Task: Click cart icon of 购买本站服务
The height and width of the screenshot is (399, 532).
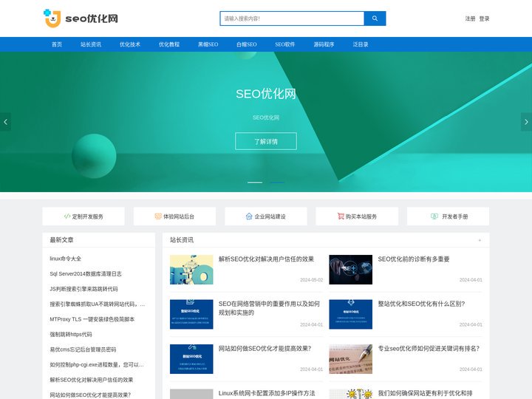Action: coord(341,216)
